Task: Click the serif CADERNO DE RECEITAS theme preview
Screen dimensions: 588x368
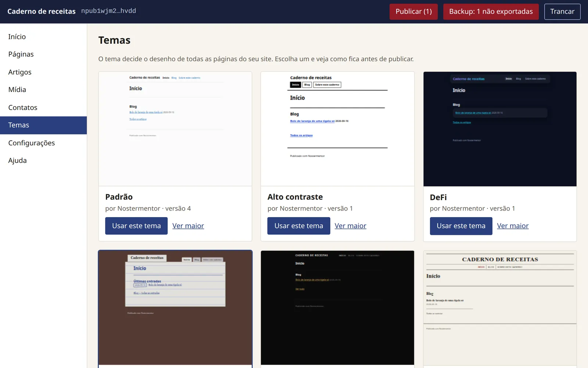Action: click(x=500, y=308)
